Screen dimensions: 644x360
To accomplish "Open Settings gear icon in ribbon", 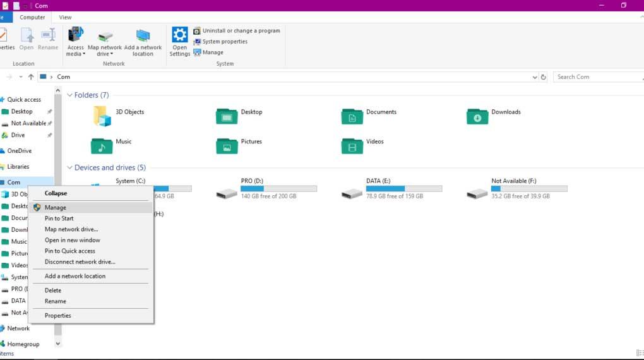I will click(x=179, y=35).
